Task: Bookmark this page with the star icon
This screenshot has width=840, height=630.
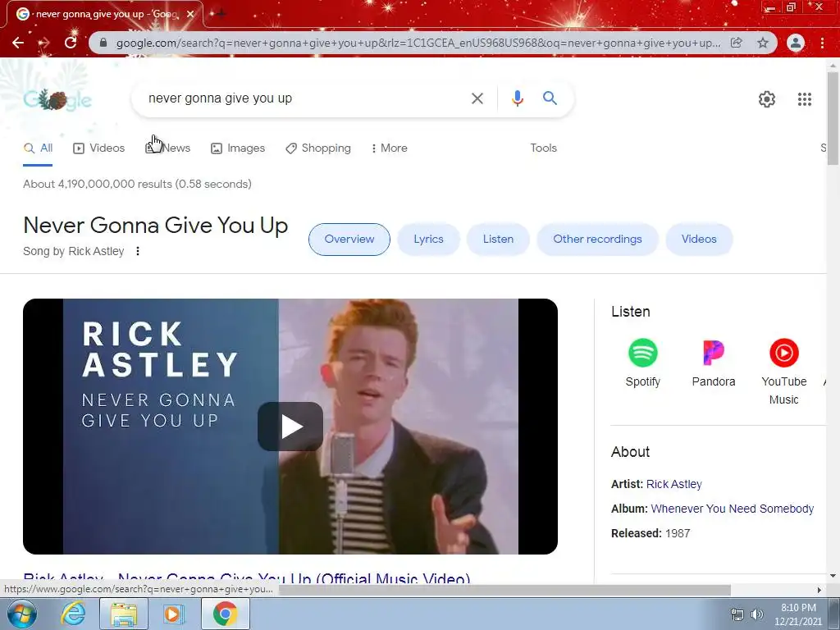Action: (763, 43)
